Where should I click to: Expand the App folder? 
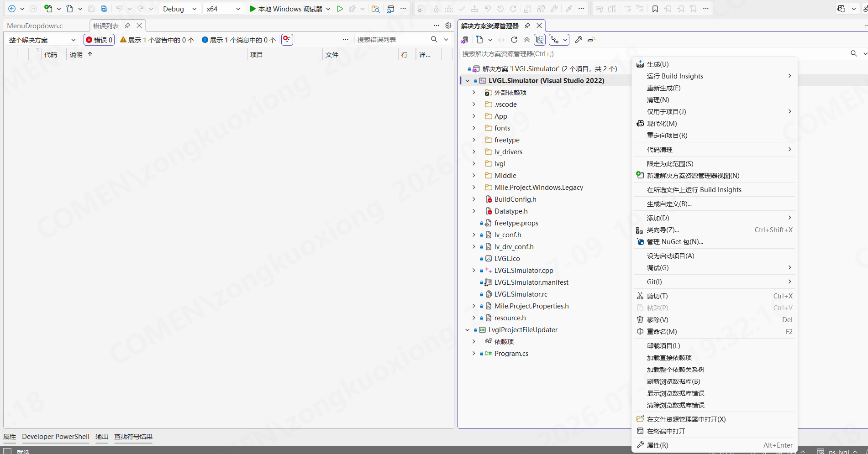(474, 116)
